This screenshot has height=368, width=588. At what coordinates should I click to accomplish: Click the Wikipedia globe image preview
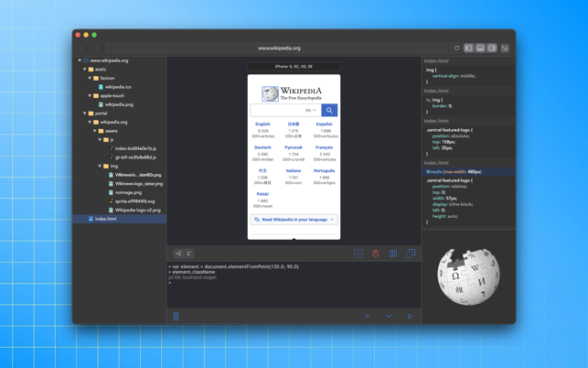[x=468, y=276]
